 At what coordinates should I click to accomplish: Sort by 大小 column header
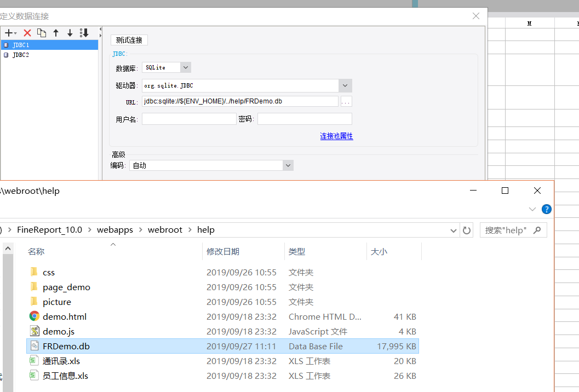coord(379,252)
